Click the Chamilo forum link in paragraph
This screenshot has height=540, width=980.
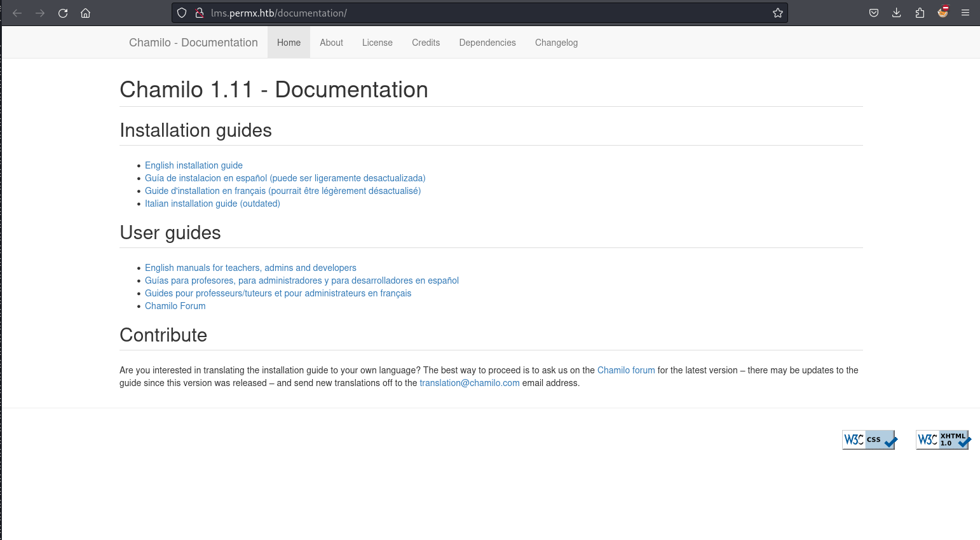(626, 370)
